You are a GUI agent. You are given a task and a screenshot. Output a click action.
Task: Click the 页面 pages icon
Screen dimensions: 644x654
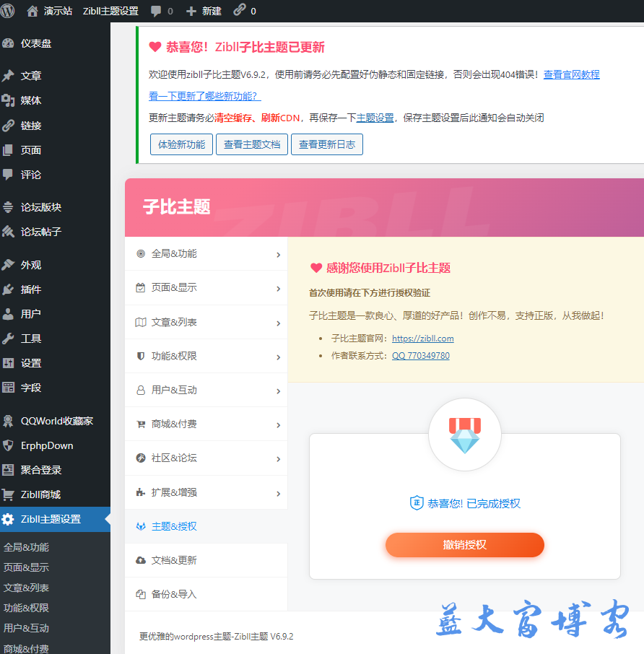click(7, 150)
